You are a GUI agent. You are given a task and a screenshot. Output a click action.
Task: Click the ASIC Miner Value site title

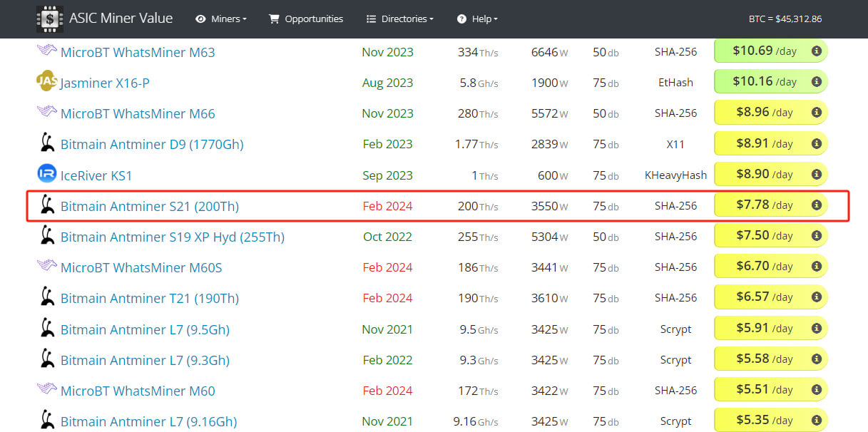coord(121,19)
